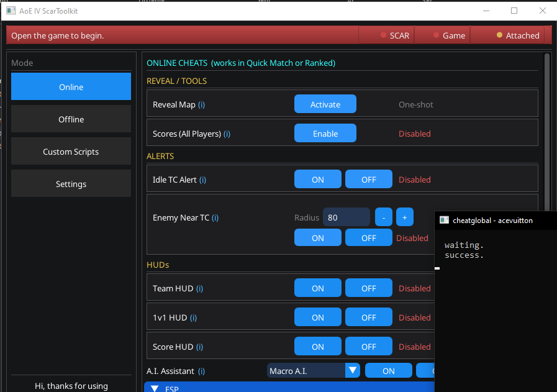Turn Idle TC Alert OFF
The height and width of the screenshot is (392, 557).
coord(369,179)
